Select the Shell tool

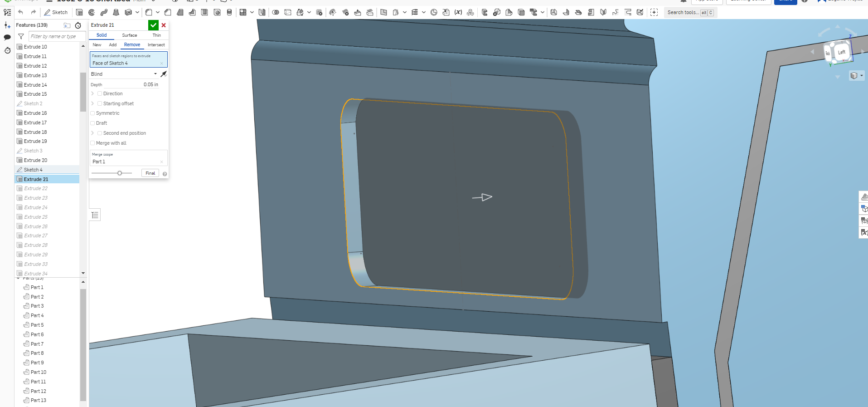pyautogui.click(x=204, y=12)
